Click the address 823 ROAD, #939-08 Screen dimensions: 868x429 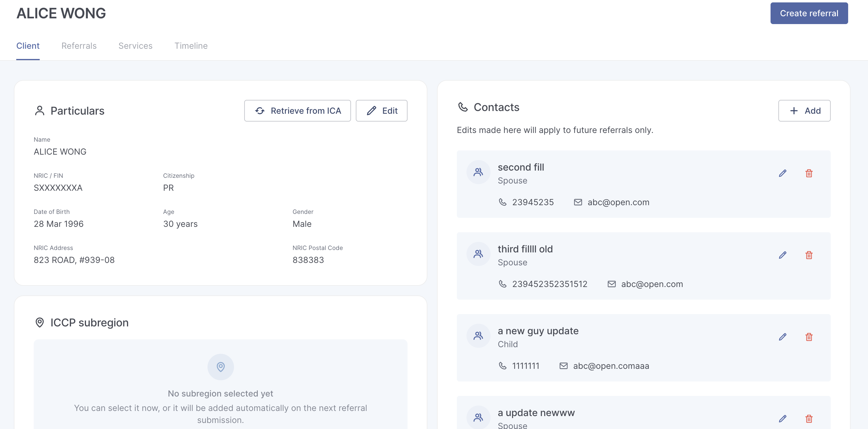[x=74, y=260]
